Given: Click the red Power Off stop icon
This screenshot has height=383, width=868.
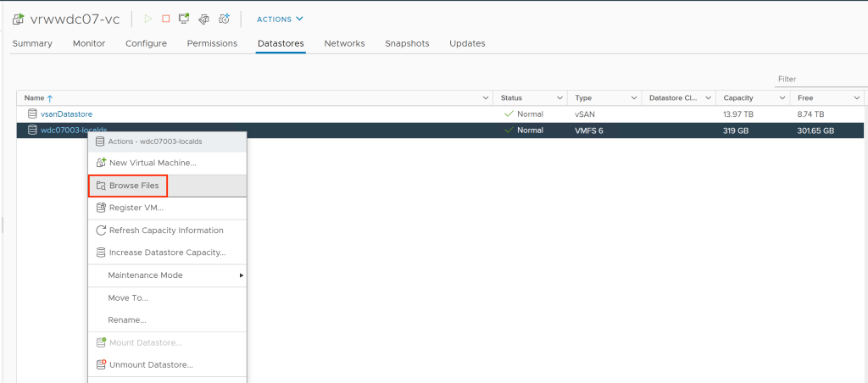Looking at the screenshot, I should (166, 19).
